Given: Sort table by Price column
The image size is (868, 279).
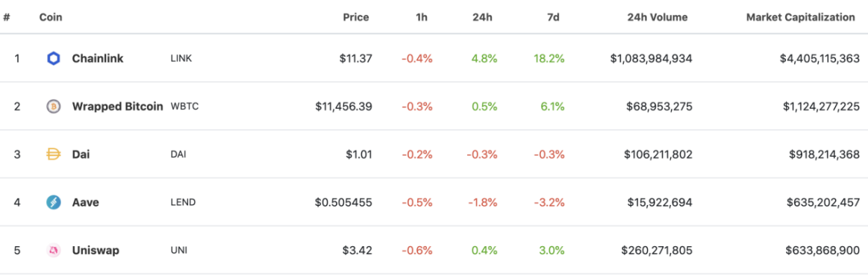Looking at the screenshot, I should 356,17.
